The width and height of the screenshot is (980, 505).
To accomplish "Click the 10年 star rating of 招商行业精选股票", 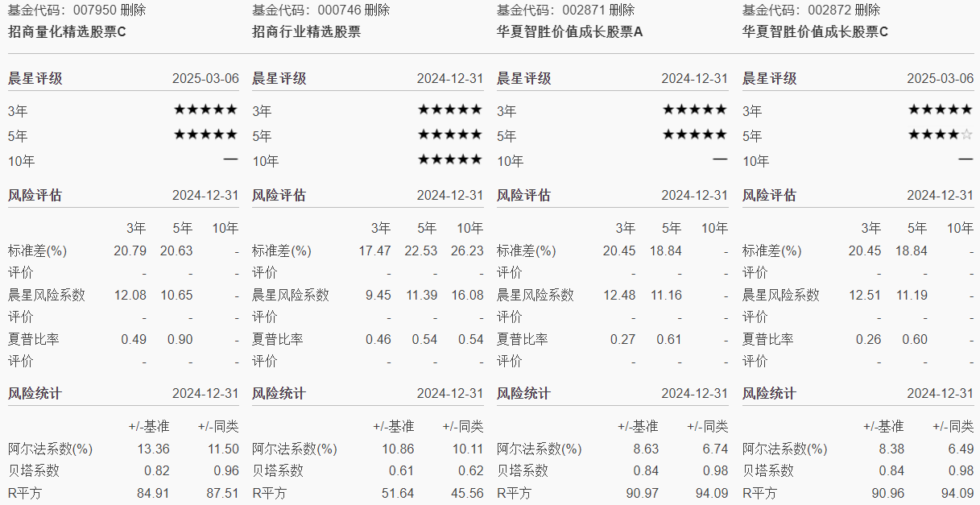I will pos(450,159).
